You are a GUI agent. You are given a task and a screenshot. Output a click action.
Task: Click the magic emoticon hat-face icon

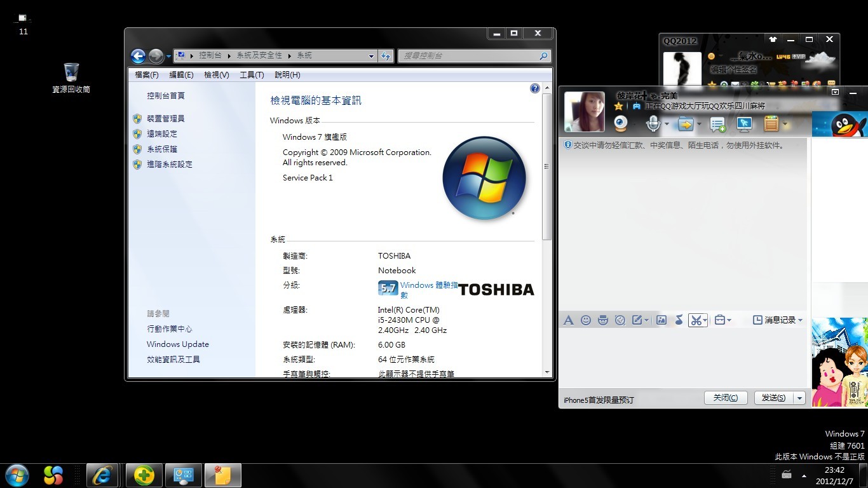(x=603, y=320)
